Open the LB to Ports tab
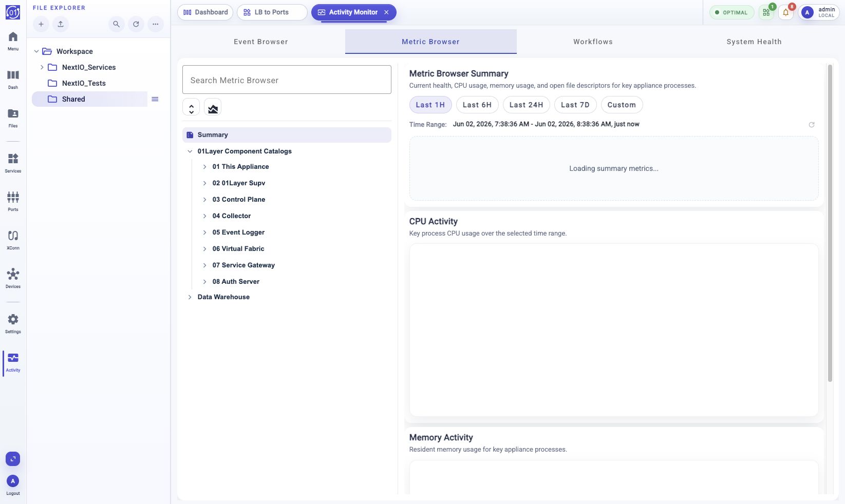 (x=272, y=12)
